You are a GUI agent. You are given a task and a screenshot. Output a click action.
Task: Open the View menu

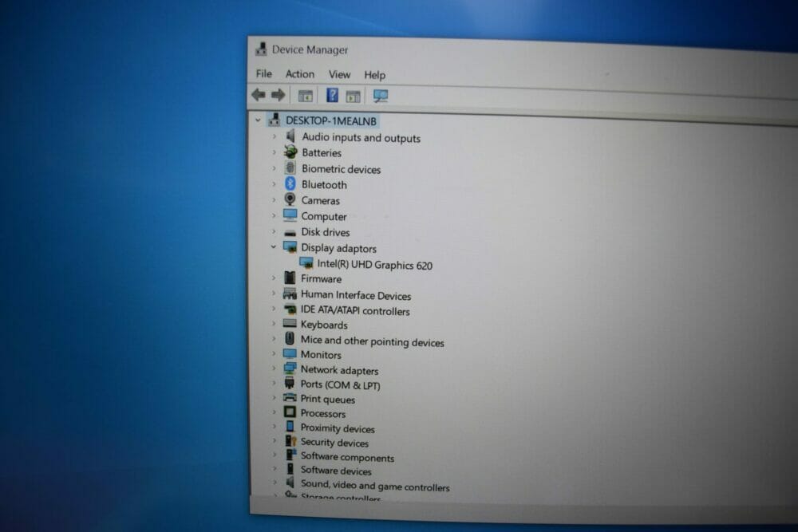click(x=339, y=75)
